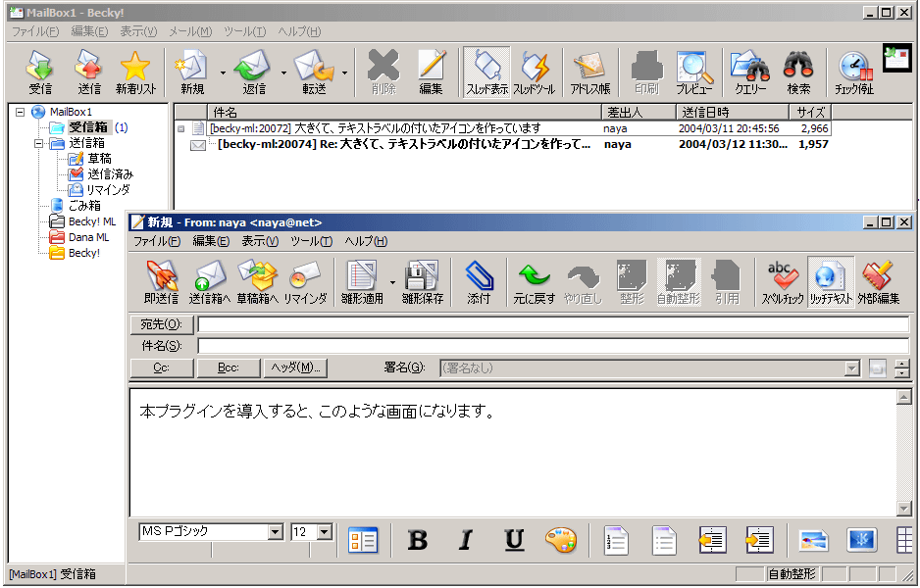Click the リマインダ icon in compose toolbar

point(305,281)
